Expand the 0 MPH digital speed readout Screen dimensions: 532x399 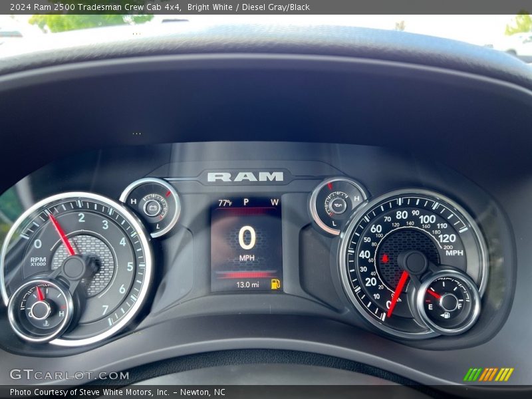click(x=246, y=239)
